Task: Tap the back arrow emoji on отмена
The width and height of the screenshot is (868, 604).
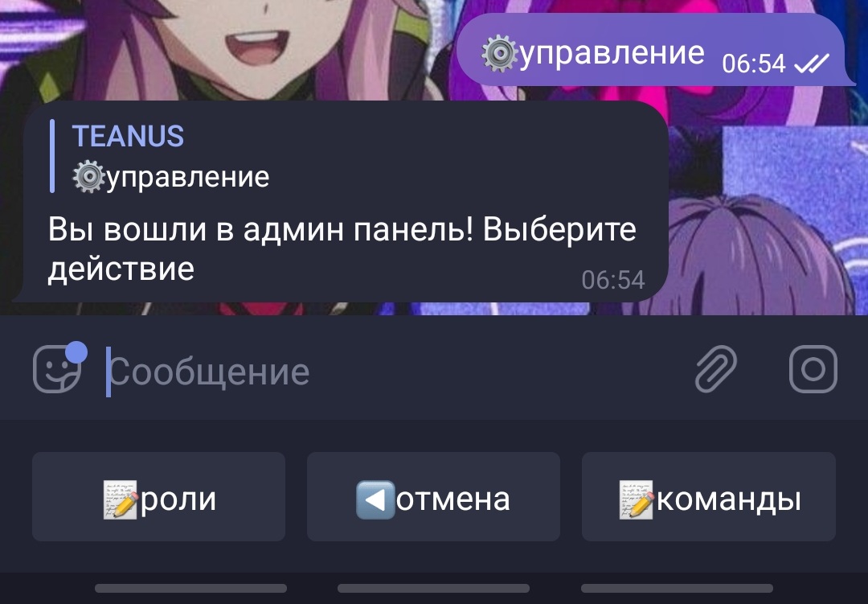Action: click(x=375, y=499)
